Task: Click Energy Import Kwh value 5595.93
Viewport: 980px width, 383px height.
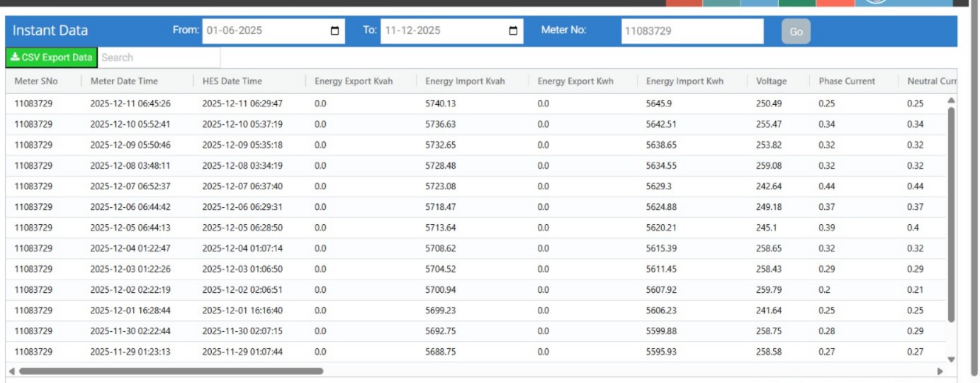Action: click(660, 351)
